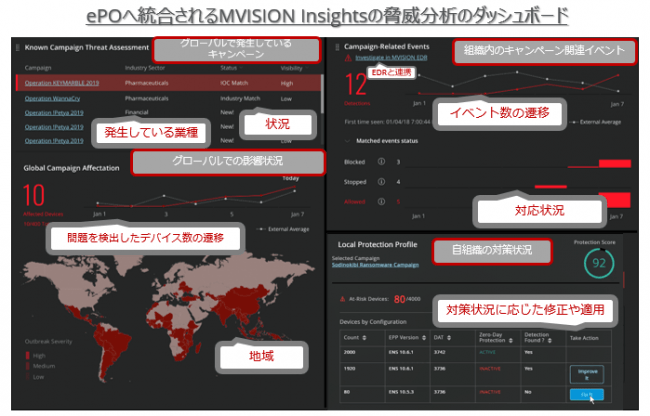Image resolution: width=650 pixels, height=416 pixels.
Task: Click the Improve It button
Action: tap(587, 375)
